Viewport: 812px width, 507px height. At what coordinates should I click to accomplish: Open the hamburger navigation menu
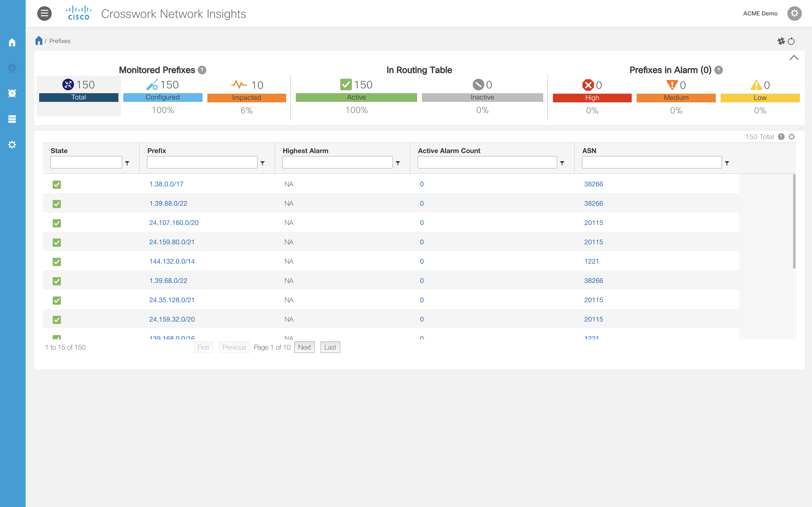click(44, 14)
